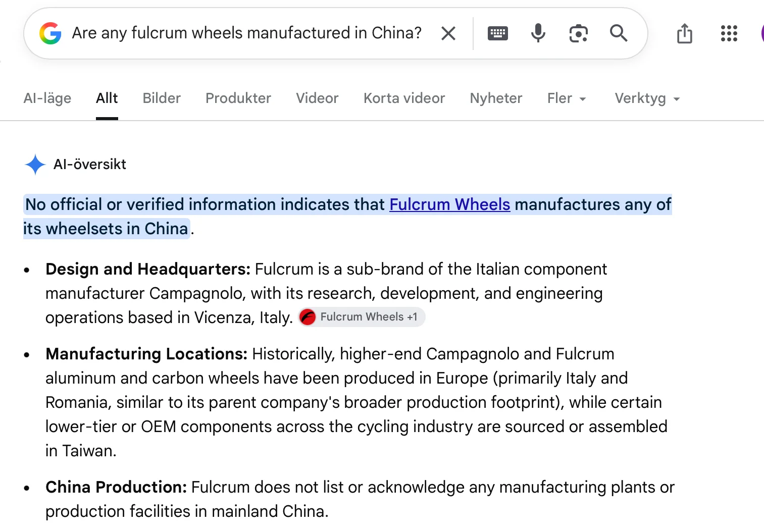Go to the Videor tab
The height and width of the screenshot is (532, 764).
click(317, 98)
